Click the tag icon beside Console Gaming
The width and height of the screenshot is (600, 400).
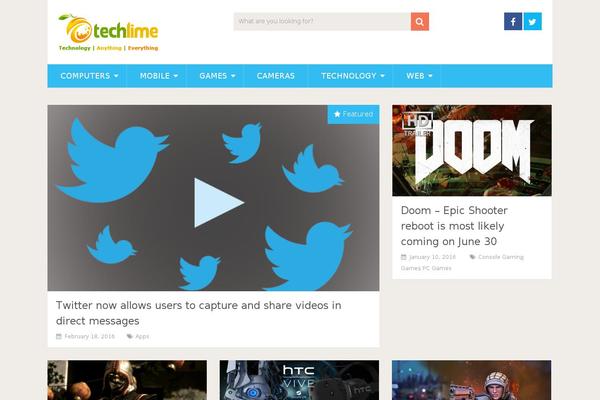point(473,257)
